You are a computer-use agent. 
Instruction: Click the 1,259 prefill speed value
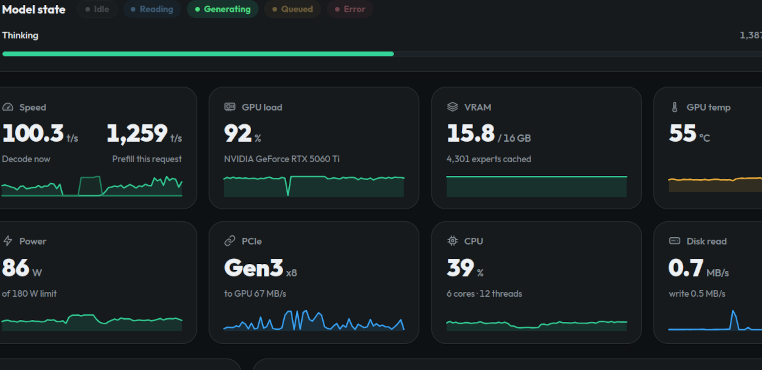[x=137, y=134]
